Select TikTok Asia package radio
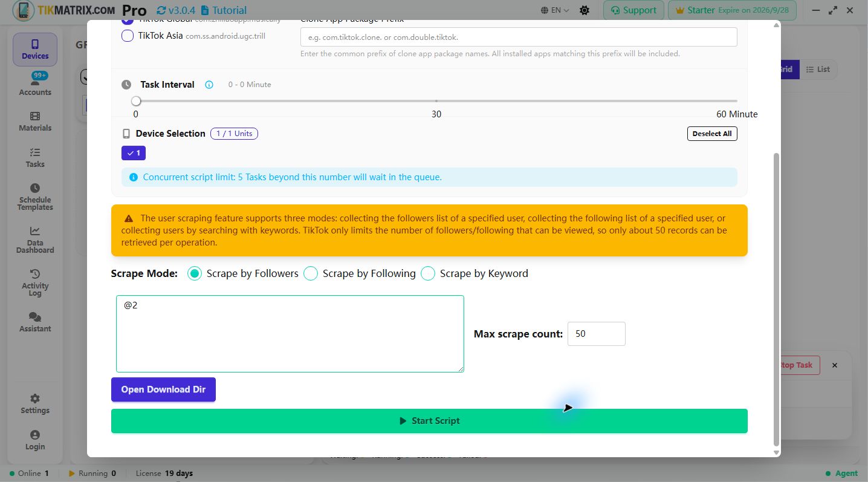The image size is (868, 482). tap(128, 36)
